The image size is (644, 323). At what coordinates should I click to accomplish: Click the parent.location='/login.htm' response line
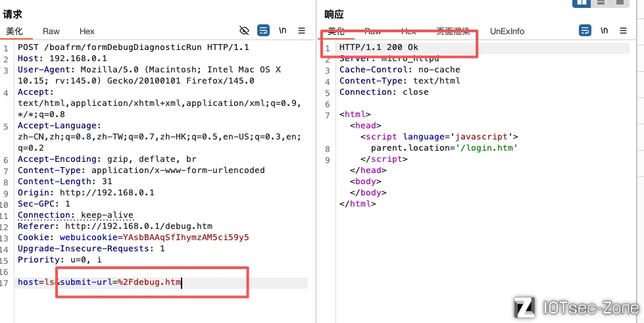tap(444, 148)
